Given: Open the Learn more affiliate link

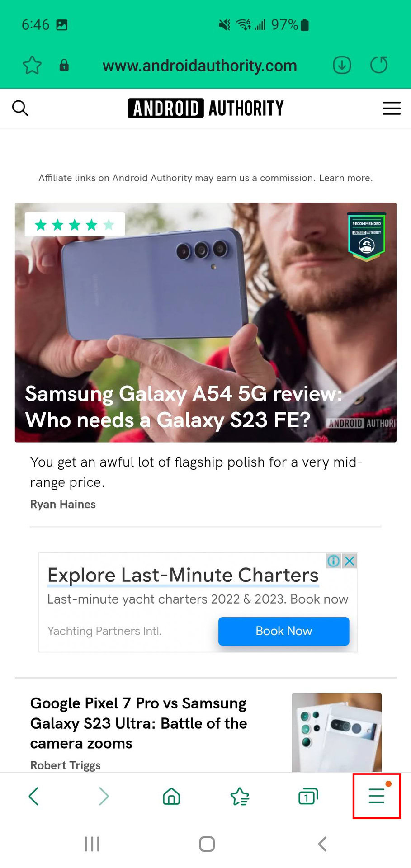Looking at the screenshot, I should (x=345, y=178).
